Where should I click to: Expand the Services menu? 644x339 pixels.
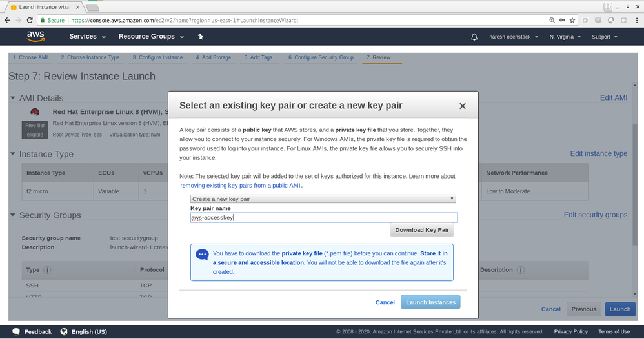point(86,37)
